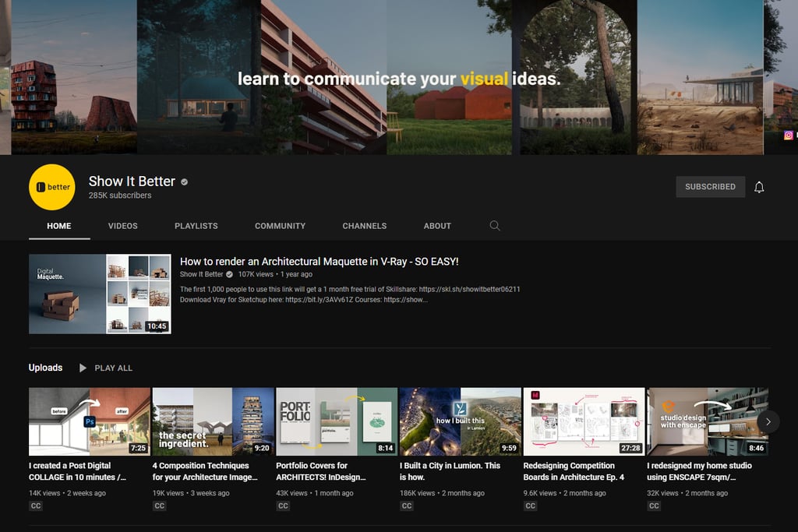Viewport: 798px width, 532px height.
Task: Click the notification bell icon
Action: pyautogui.click(x=759, y=187)
